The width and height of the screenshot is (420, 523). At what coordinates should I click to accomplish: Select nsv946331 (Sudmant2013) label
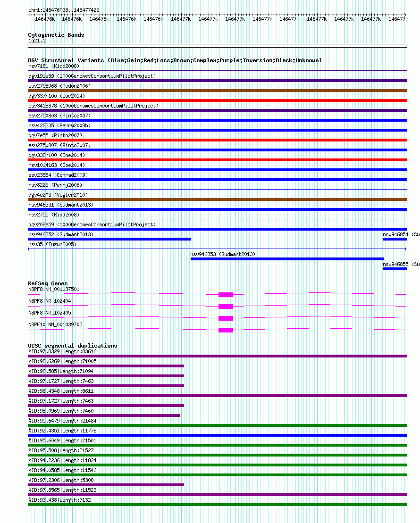point(61,205)
